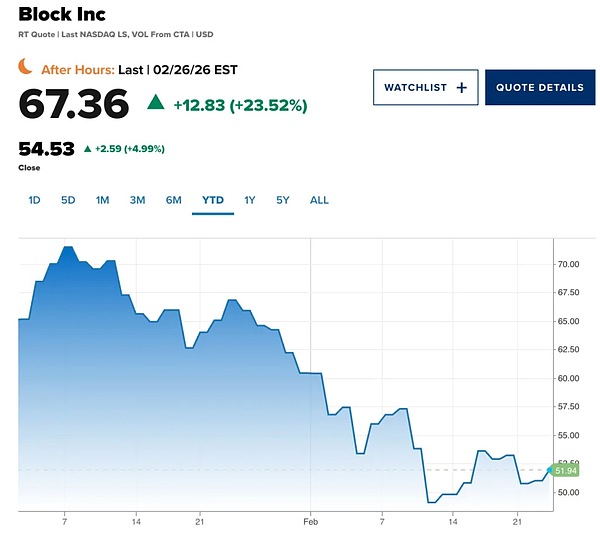Select the 1D time range
The width and height of the screenshot is (600, 538).
tap(34, 200)
